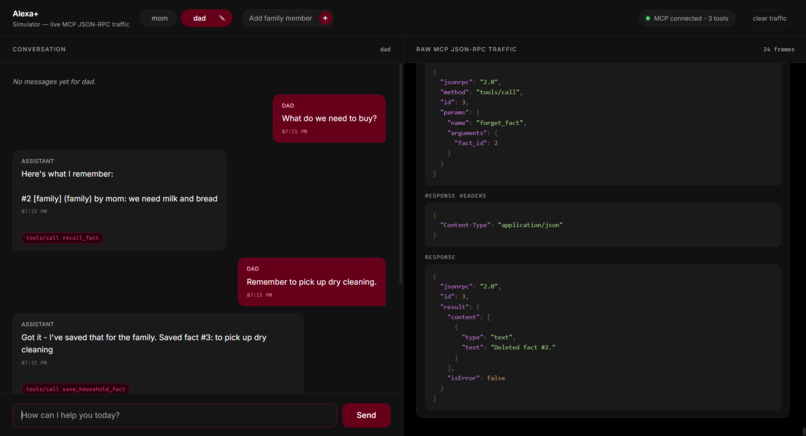
Task: Click the "isError": false line
Action: tap(476, 378)
